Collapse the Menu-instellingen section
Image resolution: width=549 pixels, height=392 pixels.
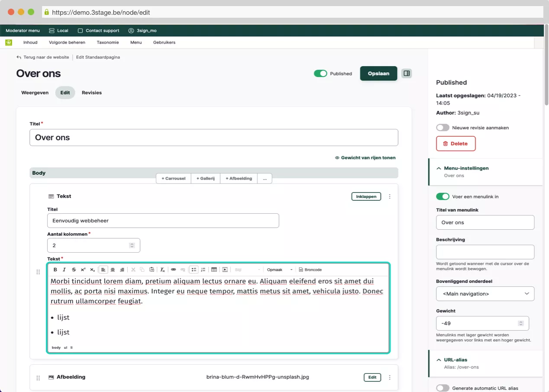click(x=439, y=168)
